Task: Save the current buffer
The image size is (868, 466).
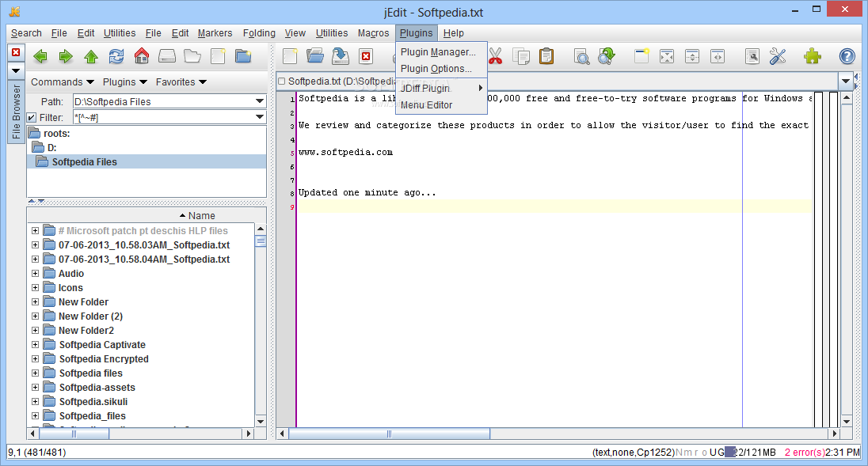Action: coord(341,56)
